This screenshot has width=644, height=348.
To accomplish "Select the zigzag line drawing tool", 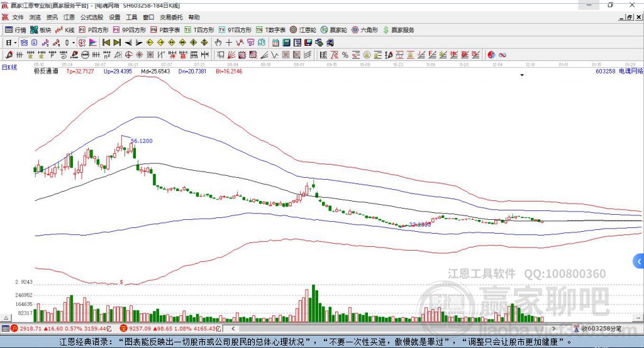I will tap(275, 55).
